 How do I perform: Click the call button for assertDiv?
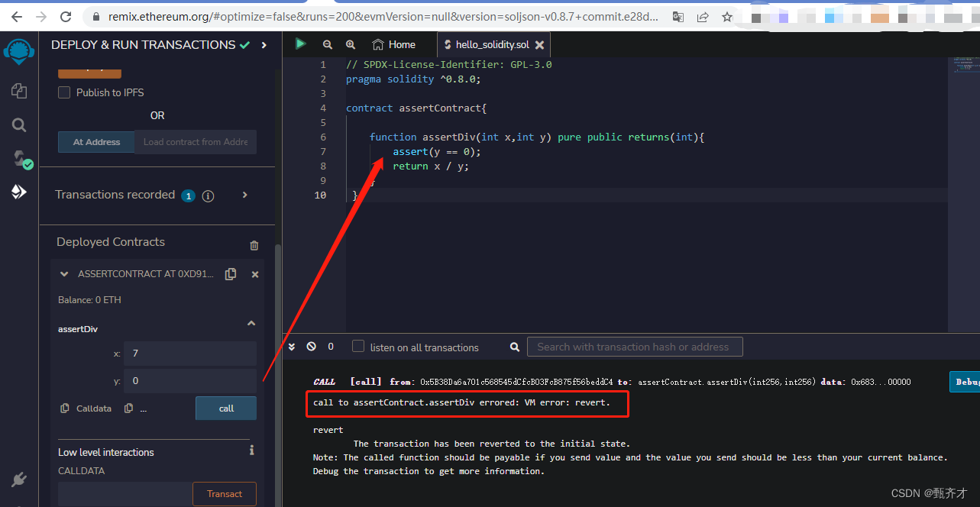click(x=226, y=409)
